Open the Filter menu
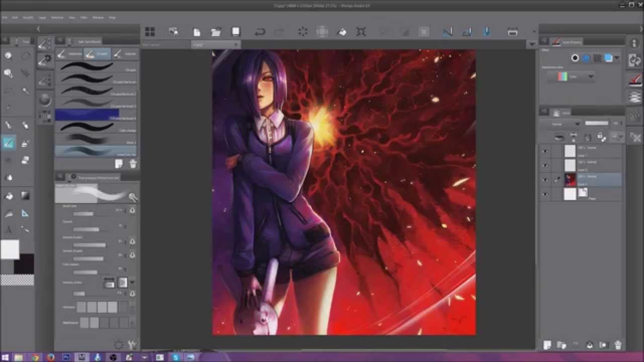644x362 pixels. (84, 17)
